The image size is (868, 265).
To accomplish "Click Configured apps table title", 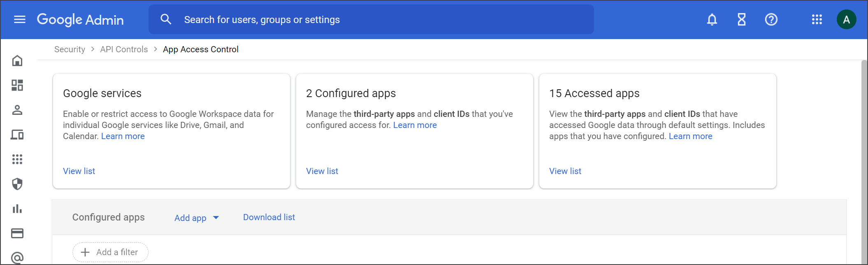I will tap(109, 217).
